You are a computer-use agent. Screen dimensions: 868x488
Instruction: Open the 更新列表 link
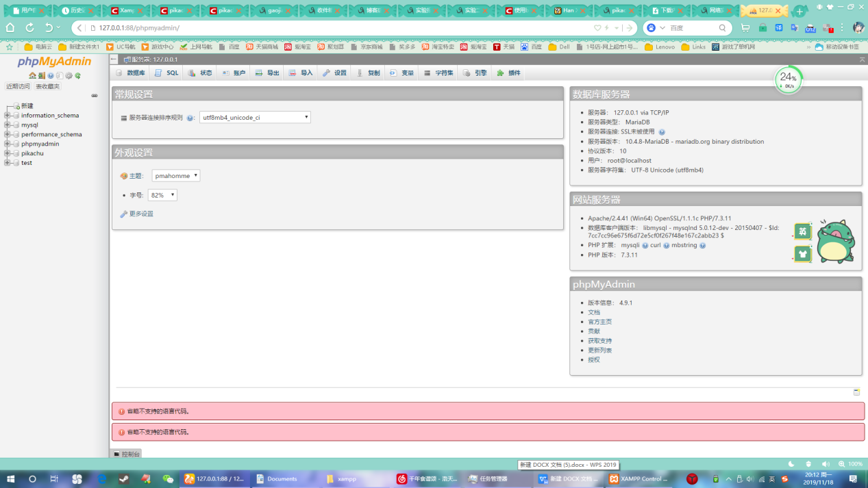(600, 350)
